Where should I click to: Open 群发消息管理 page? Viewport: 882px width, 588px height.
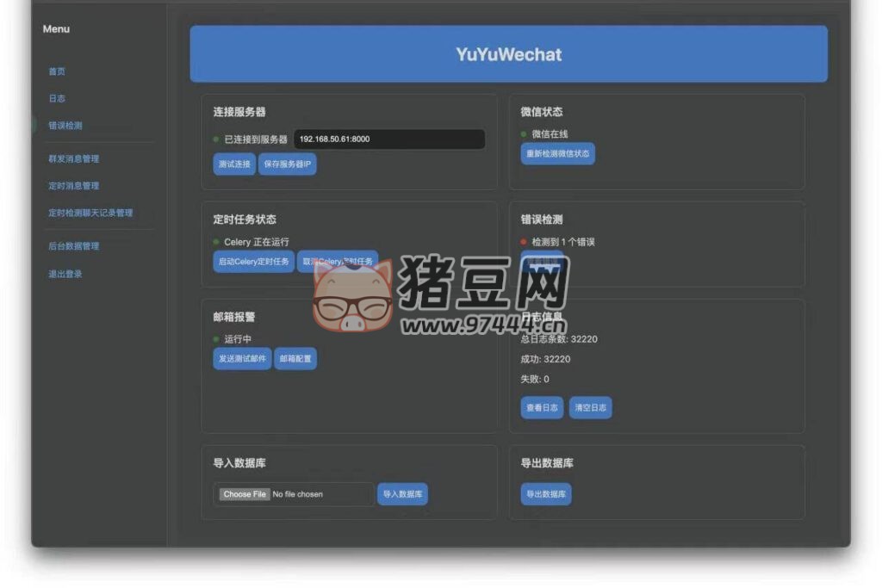[x=74, y=158]
